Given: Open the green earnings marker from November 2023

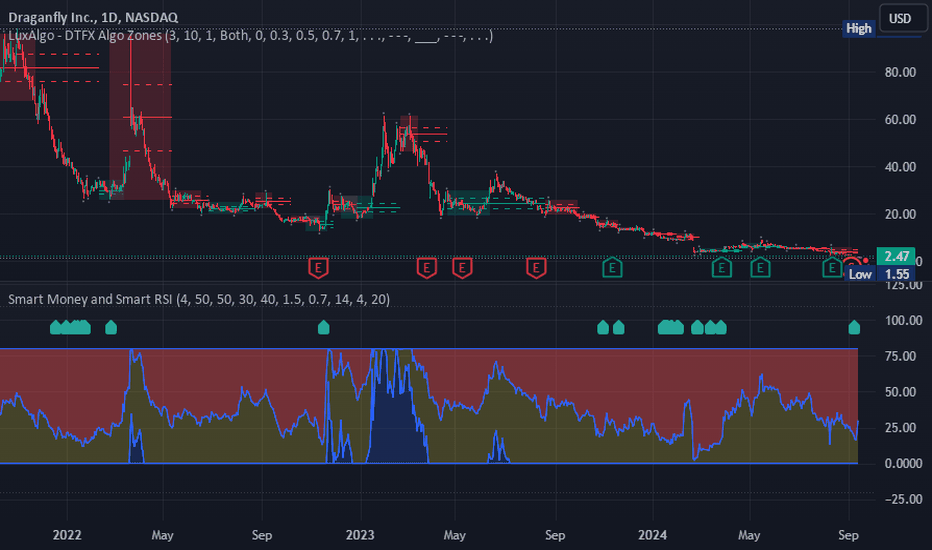Looking at the screenshot, I should coord(612,268).
